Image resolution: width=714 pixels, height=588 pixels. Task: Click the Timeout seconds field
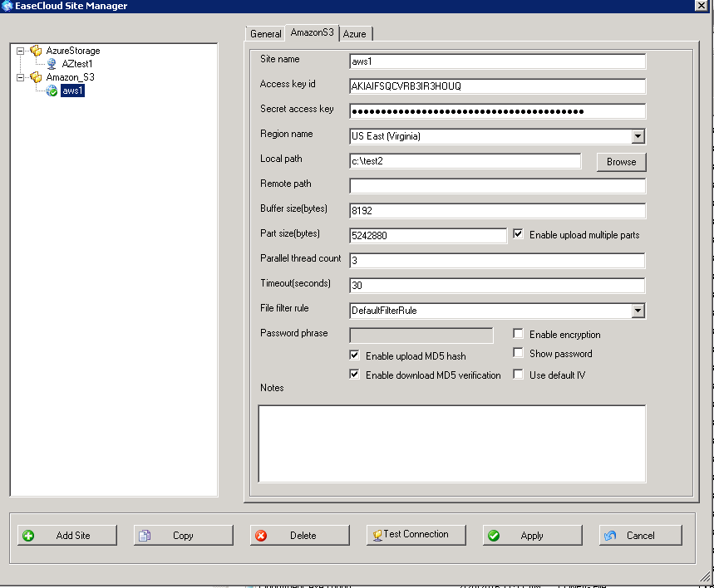pyautogui.click(x=497, y=286)
